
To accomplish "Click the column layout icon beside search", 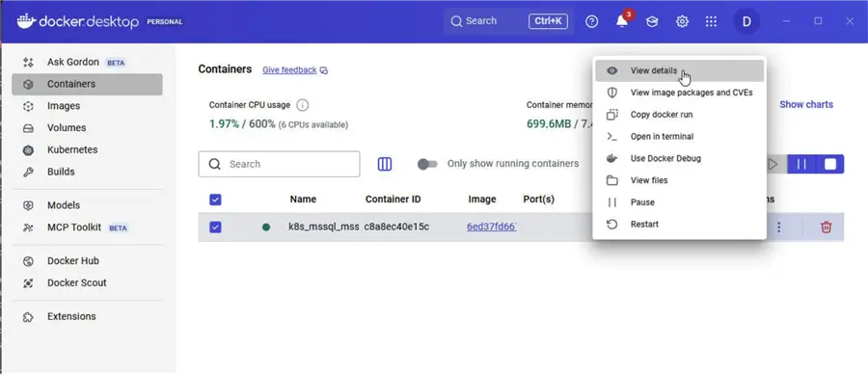I will click(385, 164).
